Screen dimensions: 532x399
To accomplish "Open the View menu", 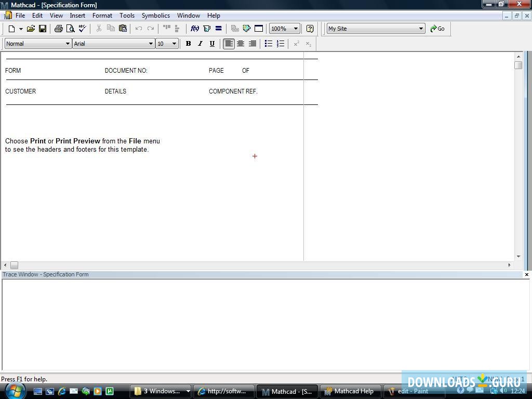I will pos(56,16).
